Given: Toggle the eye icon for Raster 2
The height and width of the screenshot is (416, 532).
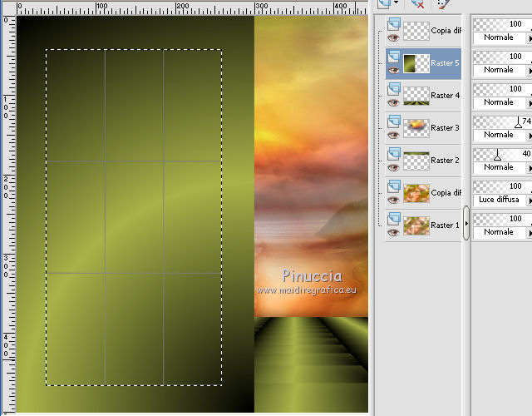Looking at the screenshot, I should click(x=393, y=167).
